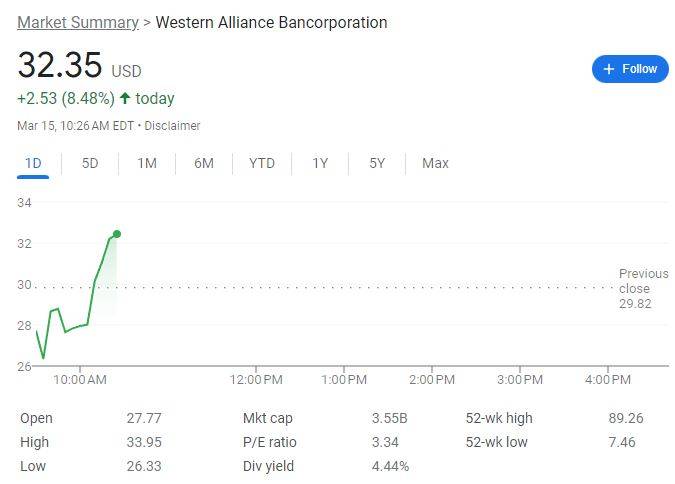Switch chart to 1Y range

(x=320, y=163)
